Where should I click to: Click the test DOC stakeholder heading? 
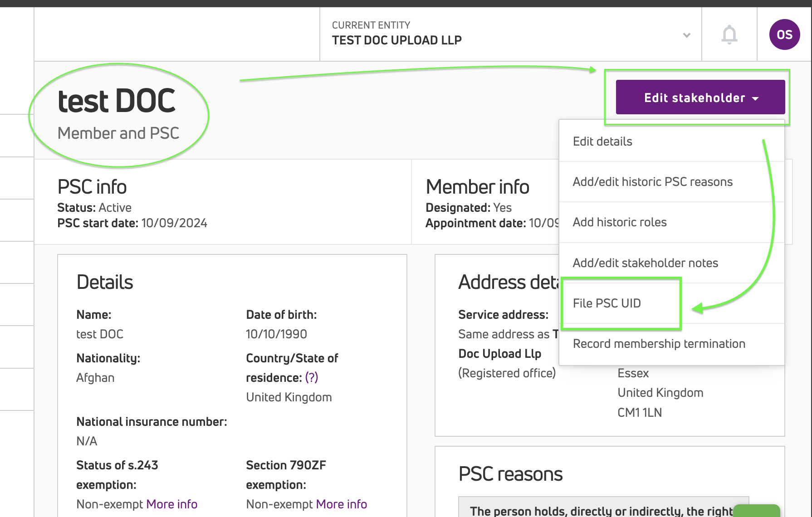117,101
